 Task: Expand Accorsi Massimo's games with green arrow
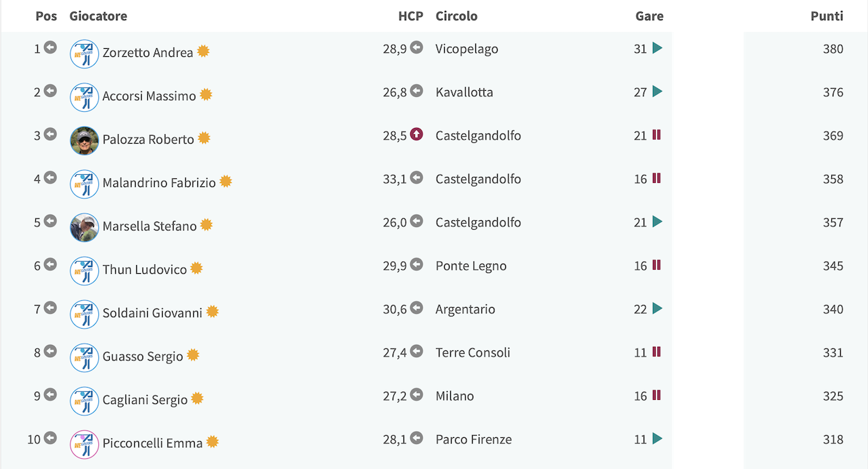tap(657, 91)
